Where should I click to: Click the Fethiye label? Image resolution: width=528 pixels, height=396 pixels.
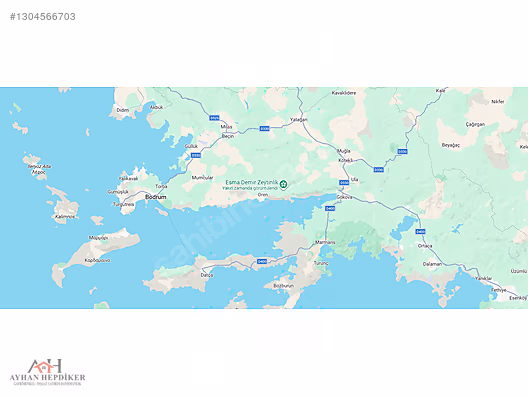click(x=499, y=290)
